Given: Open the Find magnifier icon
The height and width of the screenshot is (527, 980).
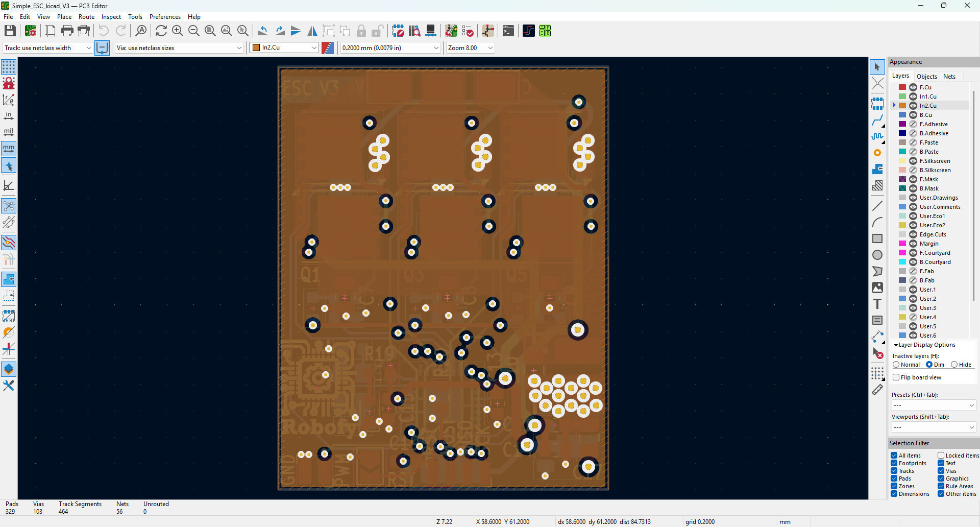Looking at the screenshot, I should (141, 31).
